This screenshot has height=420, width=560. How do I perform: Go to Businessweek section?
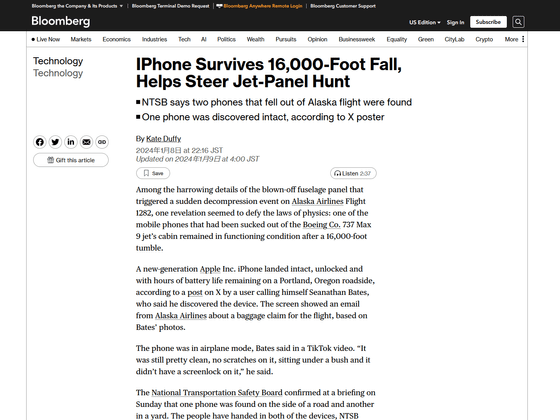(x=357, y=39)
